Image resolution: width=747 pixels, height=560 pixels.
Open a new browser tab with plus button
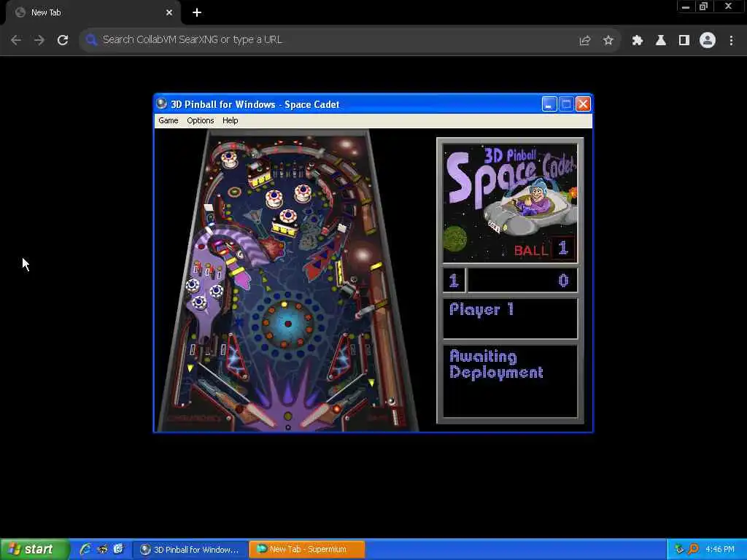pyautogui.click(x=197, y=12)
